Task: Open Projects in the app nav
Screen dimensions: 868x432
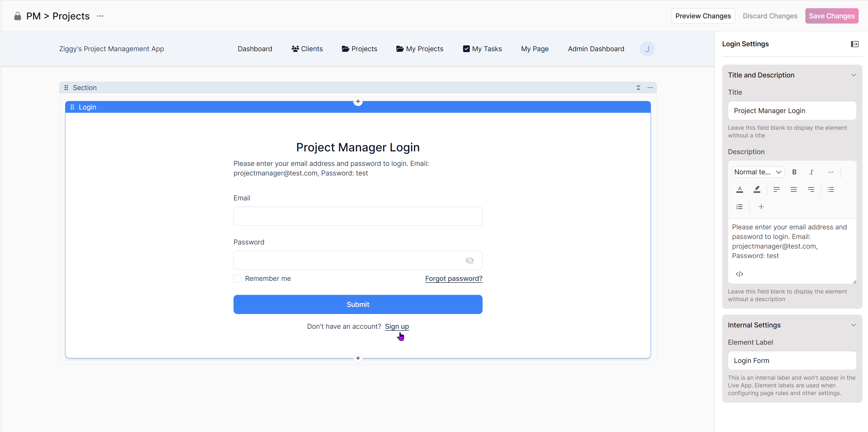Action: (359, 49)
